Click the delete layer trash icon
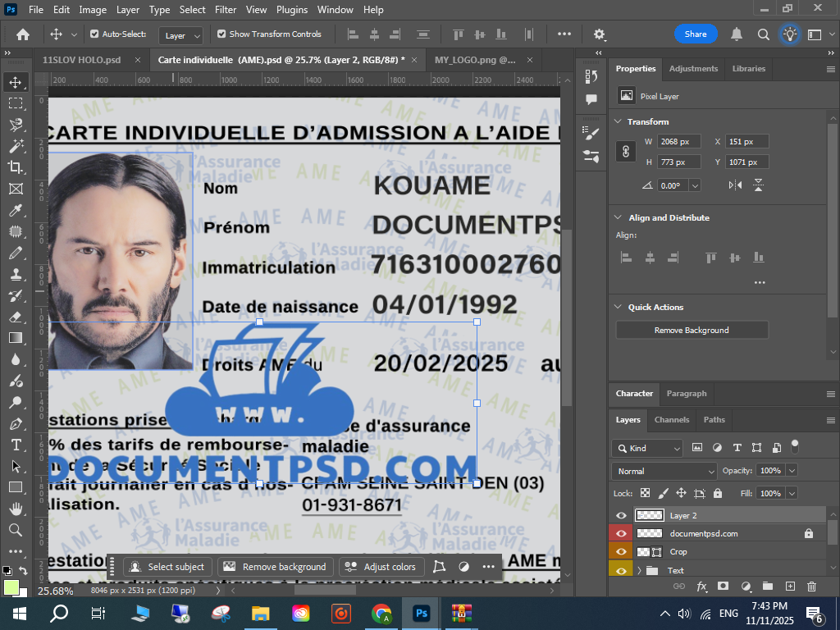This screenshot has height=630, width=840. pos(811,587)
